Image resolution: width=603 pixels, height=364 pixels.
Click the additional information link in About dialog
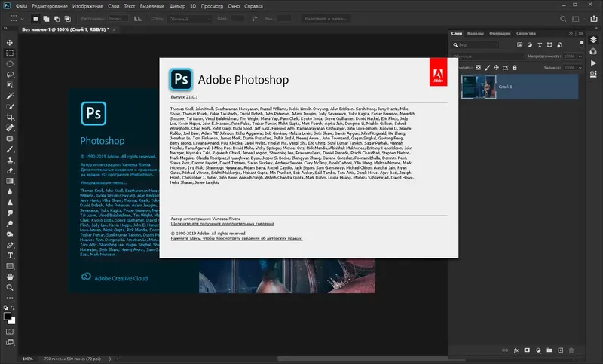pos(222,224)
